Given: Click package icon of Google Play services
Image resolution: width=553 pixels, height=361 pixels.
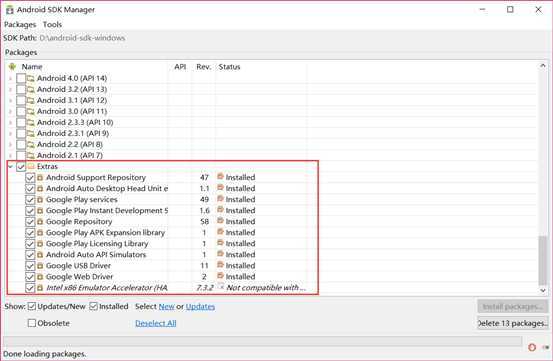Looking at the screenshot, I should 40,200.
